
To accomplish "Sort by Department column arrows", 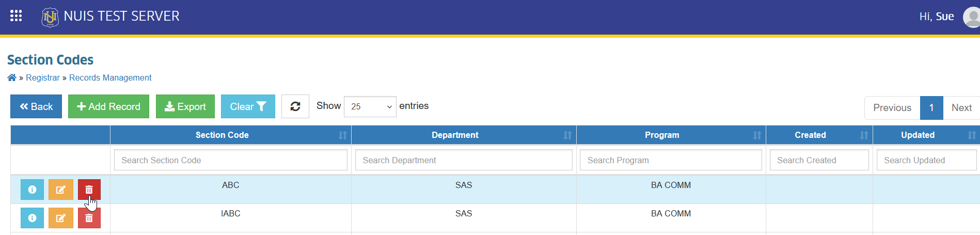I will pyautogui.click(x=567, y=135).
